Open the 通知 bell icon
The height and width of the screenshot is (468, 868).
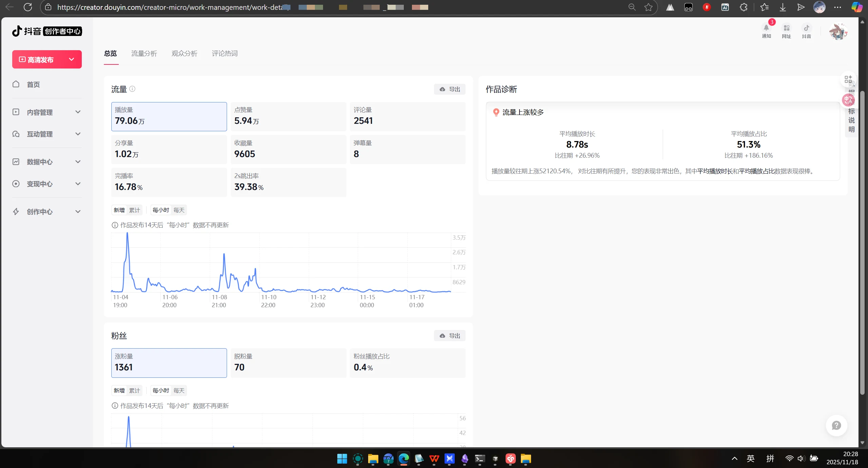click(766, 28)
